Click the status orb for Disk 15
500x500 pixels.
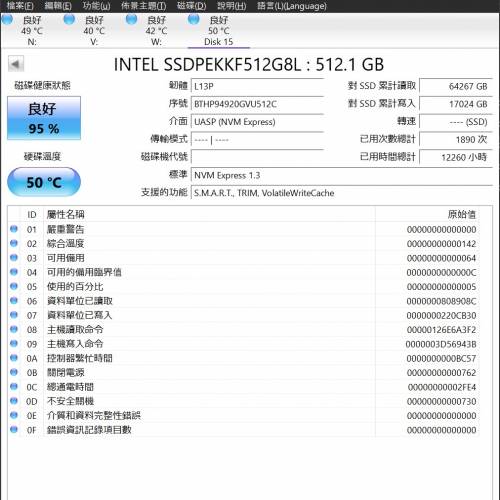[194, 20]
